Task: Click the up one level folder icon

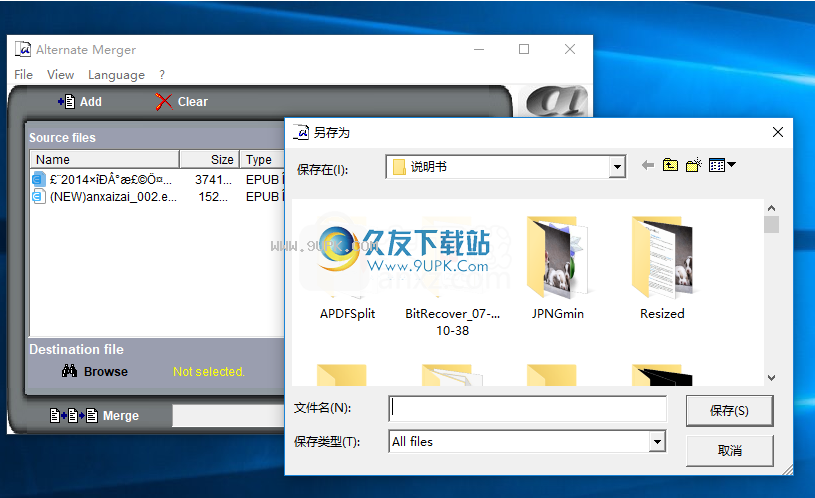Action: (671, 165)
